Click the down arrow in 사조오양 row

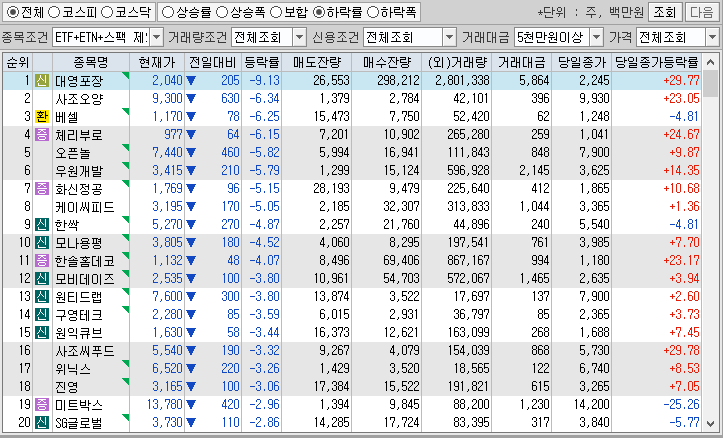pyautogui.click(x=191, y=99)
